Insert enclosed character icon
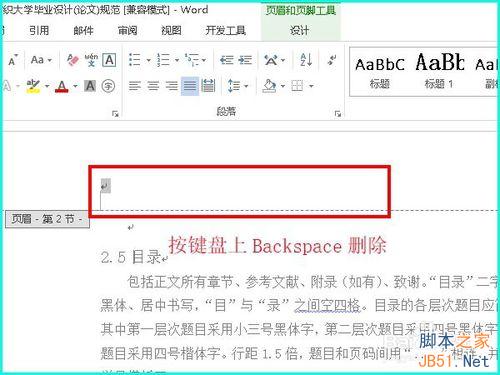The width and height of the screenshot is (500, 375). pyautogui.click(x=108, y=86)
